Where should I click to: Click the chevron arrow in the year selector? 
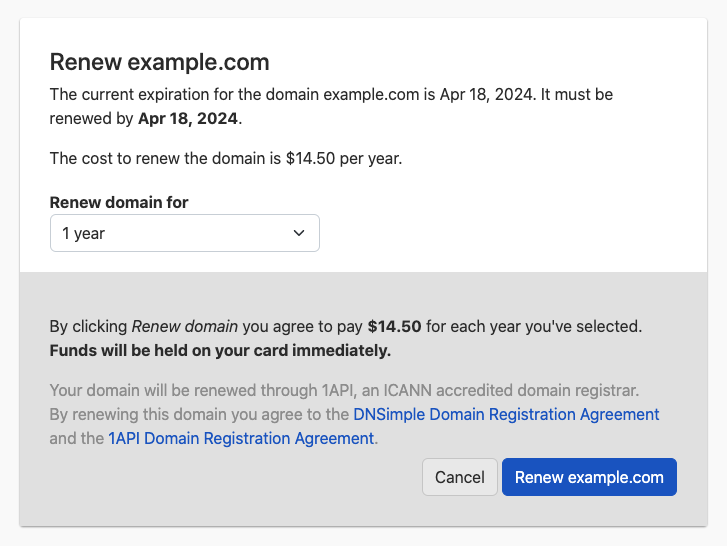(x=299, y=233)
